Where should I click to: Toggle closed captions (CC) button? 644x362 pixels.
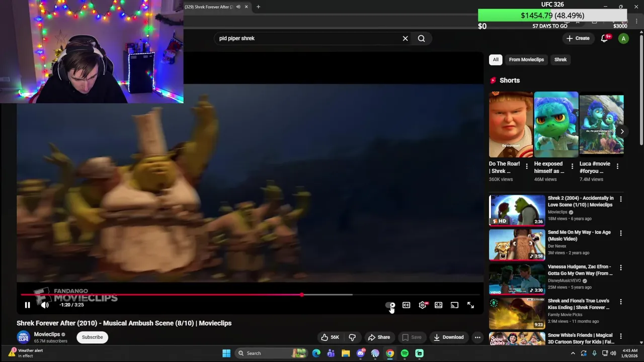tap(407, 305)
